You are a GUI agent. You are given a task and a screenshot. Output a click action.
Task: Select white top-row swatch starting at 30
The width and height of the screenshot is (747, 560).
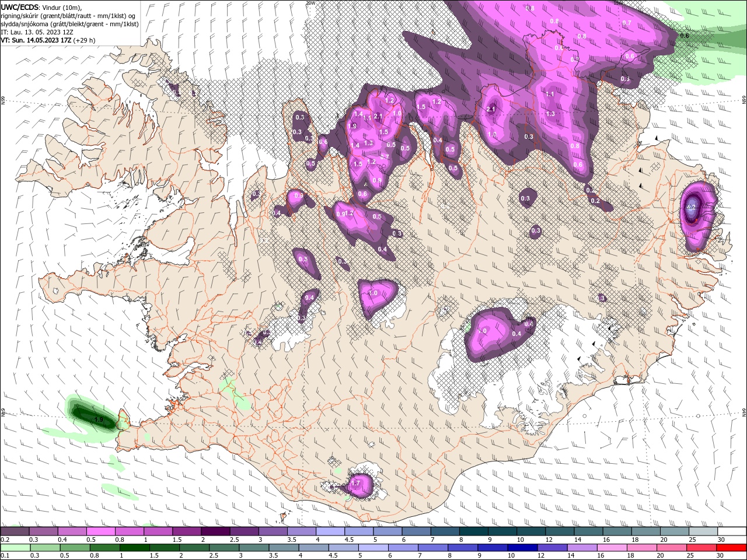tap(732, 531)
